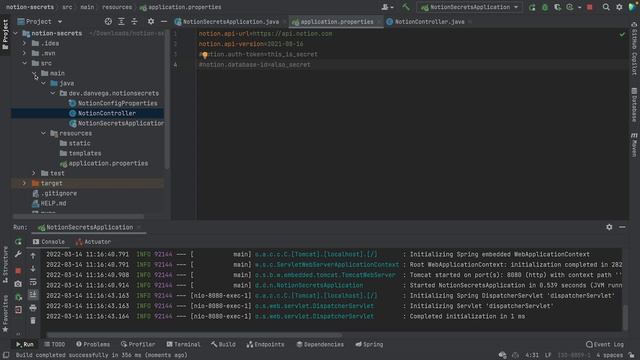Open Project panel options gear
This screenshot has height=360, width=640.
pos(151,21)
